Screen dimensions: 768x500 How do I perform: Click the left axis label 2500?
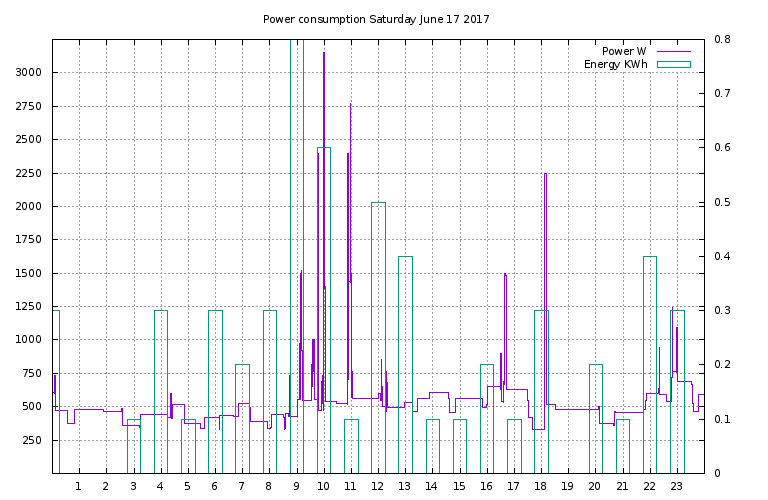coord(28,139)
